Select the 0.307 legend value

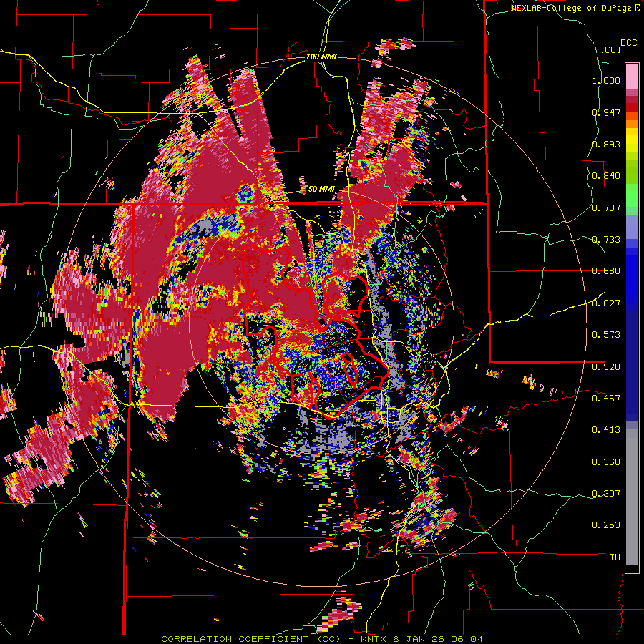tap(606, 493)
